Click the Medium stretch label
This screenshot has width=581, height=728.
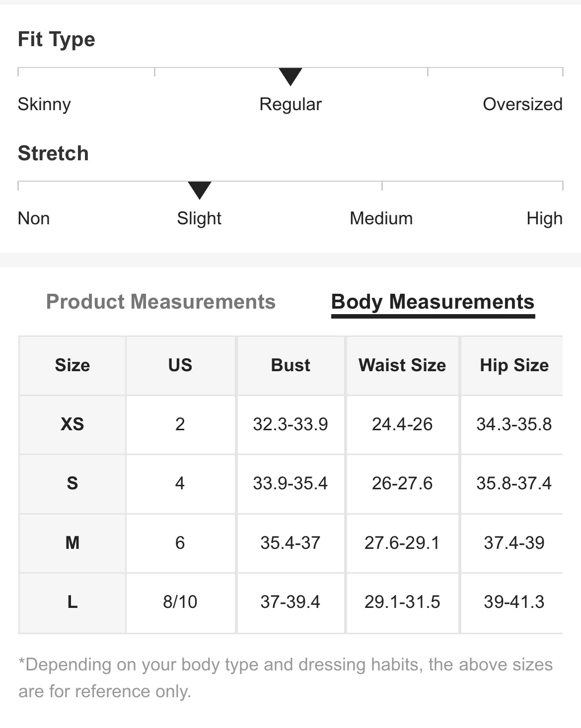[381, 218]
